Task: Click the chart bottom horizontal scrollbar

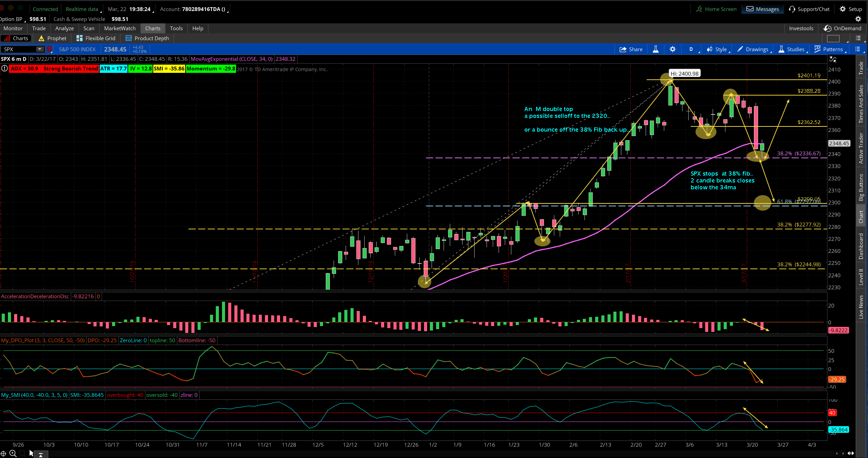Action: [x=412, y=454]
